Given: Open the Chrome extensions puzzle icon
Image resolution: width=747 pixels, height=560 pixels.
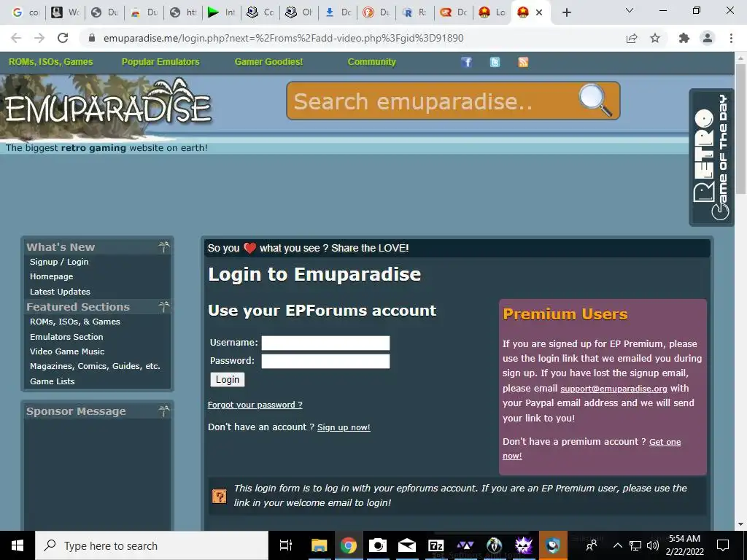Looking at the screenshot, I should coord(684,38).
